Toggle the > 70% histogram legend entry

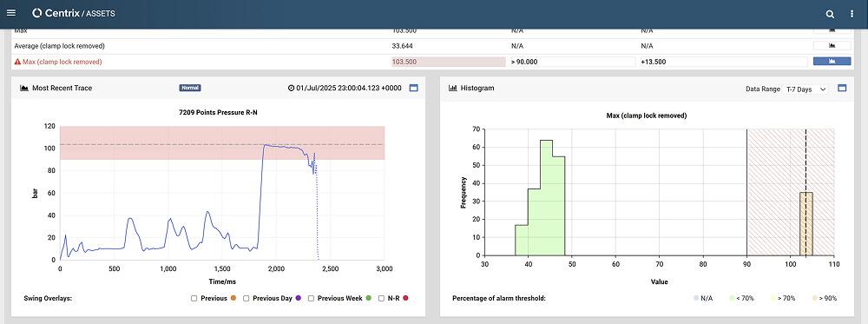783,298
